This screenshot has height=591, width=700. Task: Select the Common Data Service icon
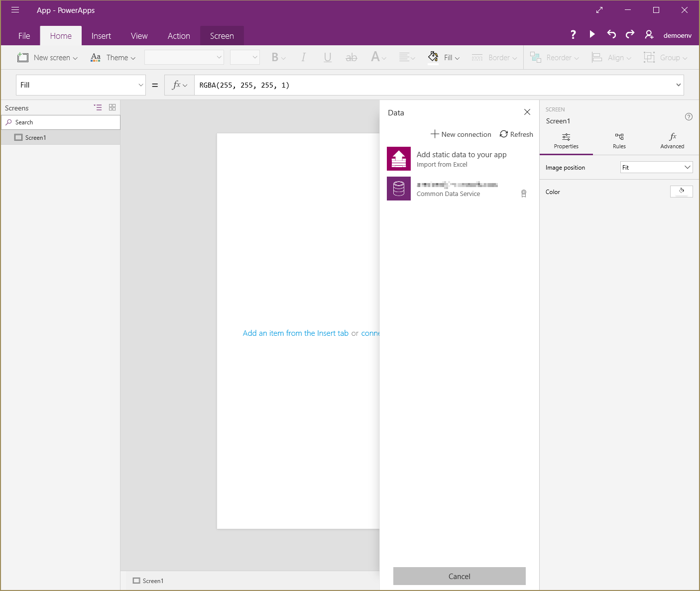(x=399, y=189)
